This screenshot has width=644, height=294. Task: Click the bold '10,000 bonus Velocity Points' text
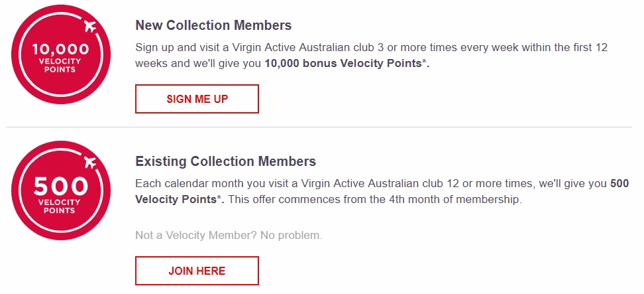pos(343,64)
